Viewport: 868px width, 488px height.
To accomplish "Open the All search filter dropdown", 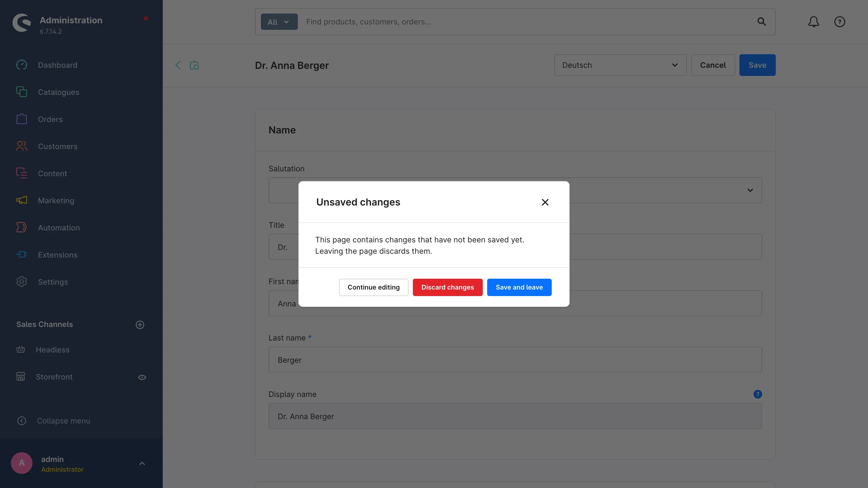I will click(279, 22).
